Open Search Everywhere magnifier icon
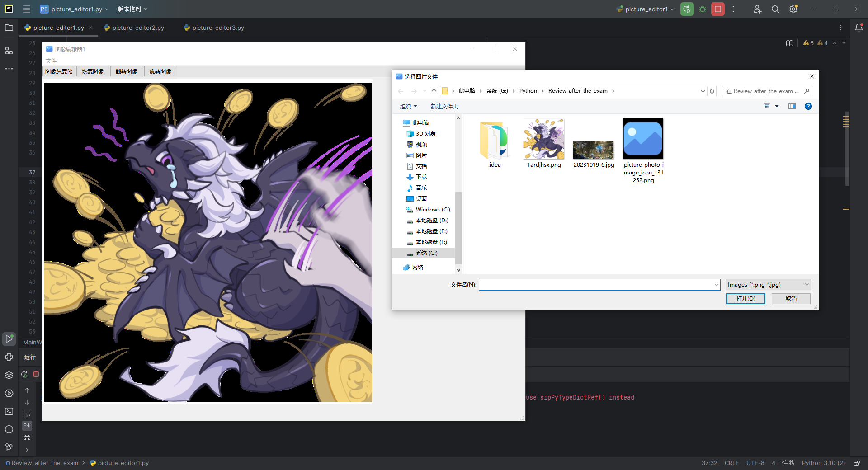The height and width of the screenshot is (470, 868). coord(775,9)
